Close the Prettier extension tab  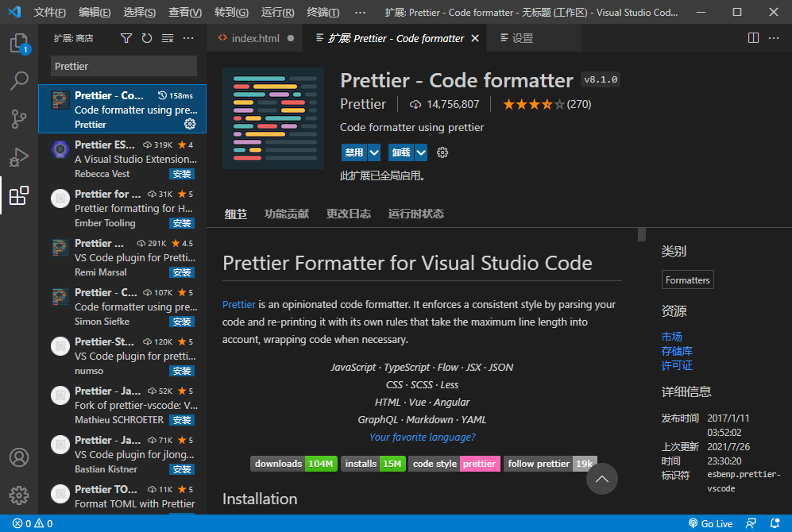click(x=475, y=38)
